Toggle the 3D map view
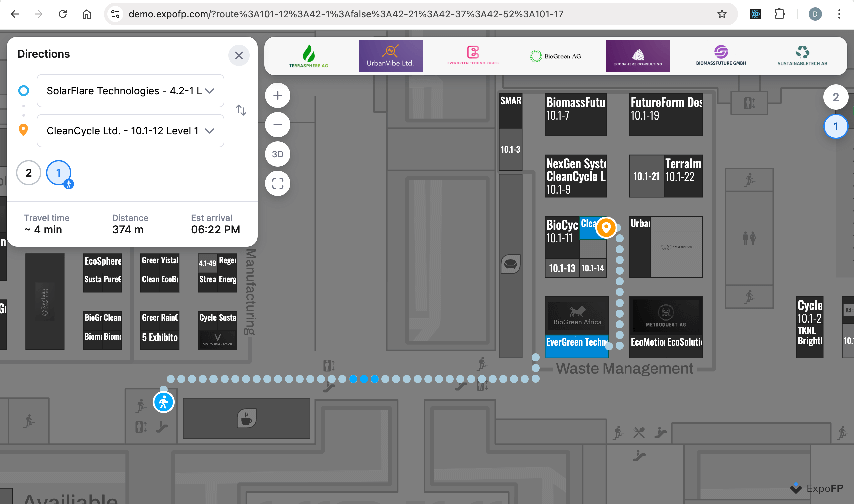The width and height of the screenshot is (854, 504). (x=277, y=154)
